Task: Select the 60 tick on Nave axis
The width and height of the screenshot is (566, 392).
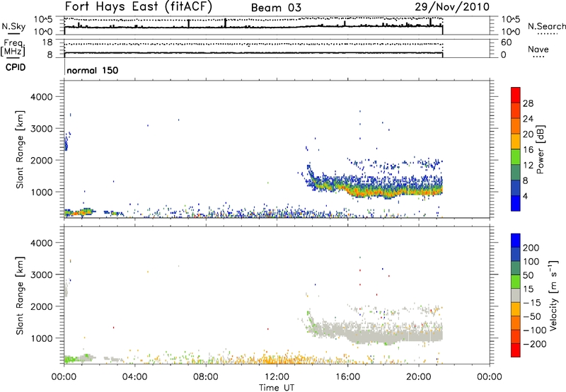Action: coord(506,42)
